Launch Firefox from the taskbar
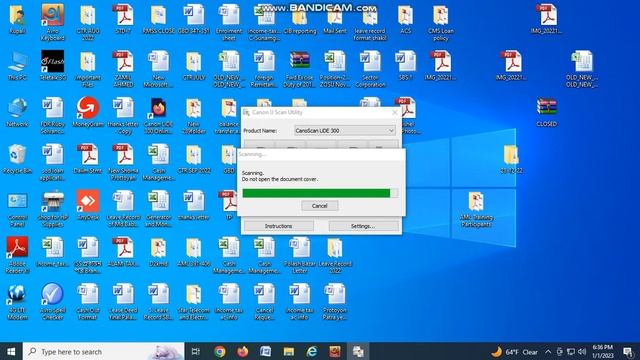 (x=243, y=351)
